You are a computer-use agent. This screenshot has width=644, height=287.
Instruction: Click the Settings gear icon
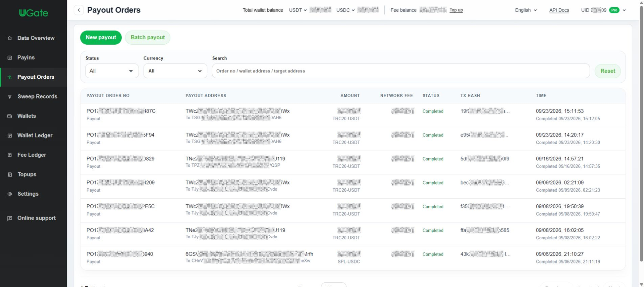10,194
